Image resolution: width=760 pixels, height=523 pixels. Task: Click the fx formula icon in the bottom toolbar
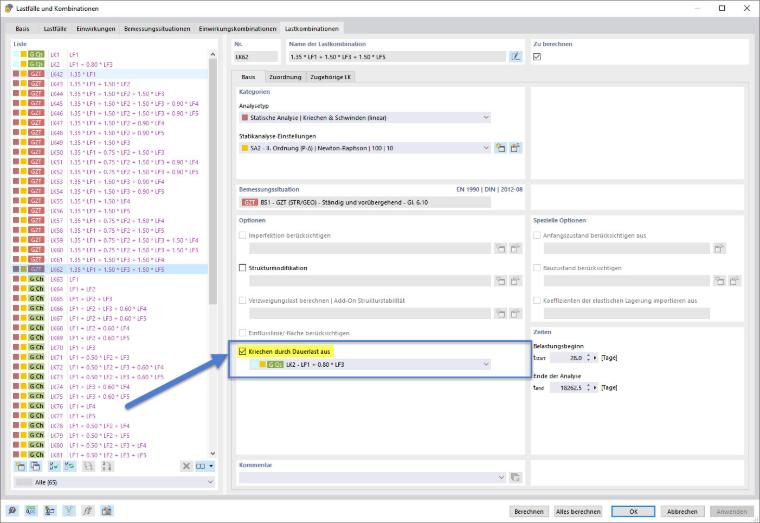87,510
